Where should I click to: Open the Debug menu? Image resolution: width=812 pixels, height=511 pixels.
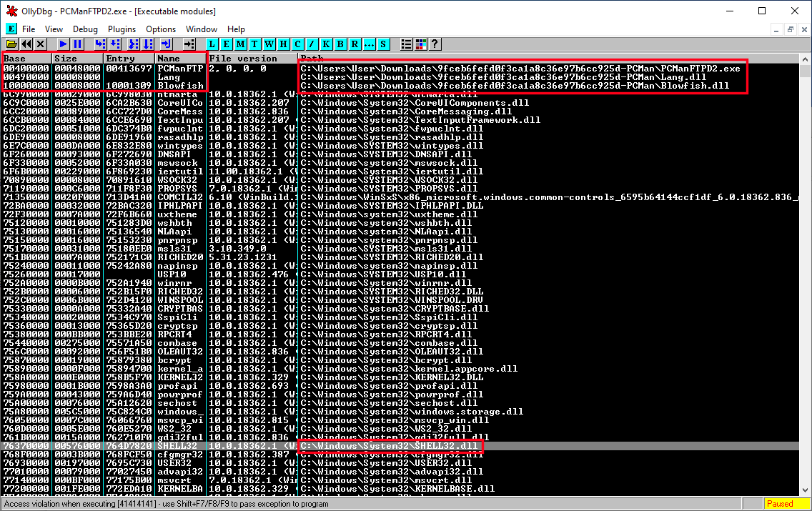(x=85, y=29)
